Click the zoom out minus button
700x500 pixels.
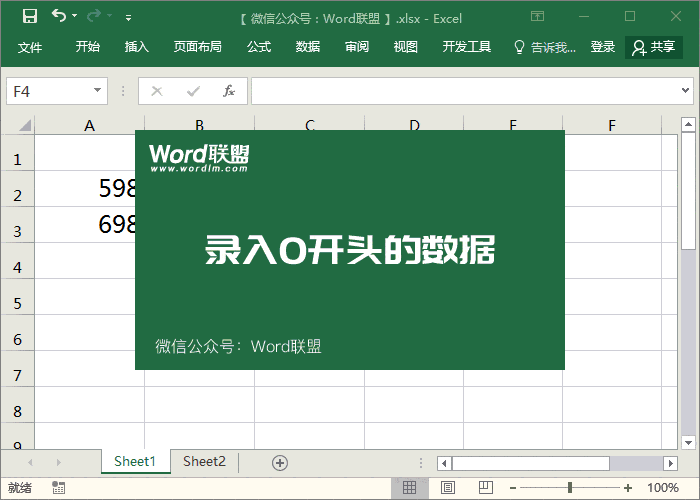coord(513,488)
